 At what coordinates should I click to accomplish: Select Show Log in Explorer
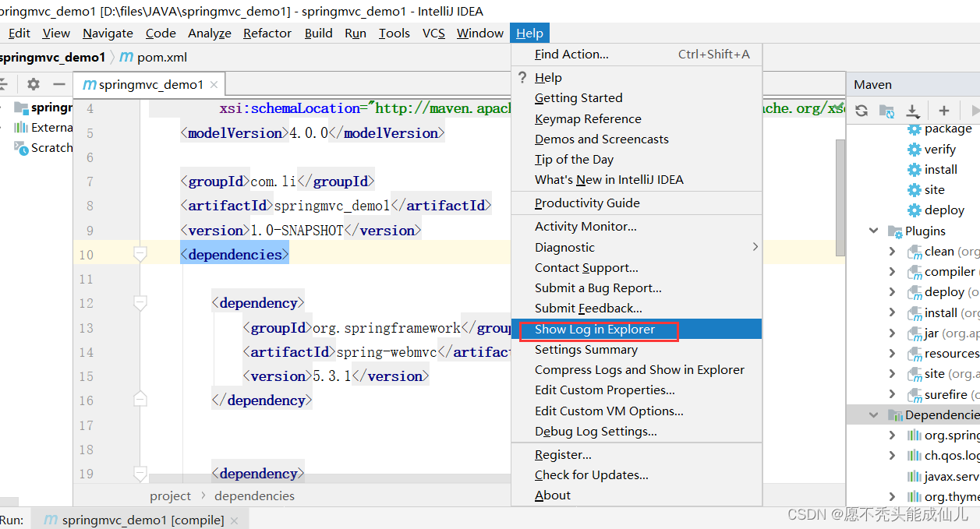point(636,329)
